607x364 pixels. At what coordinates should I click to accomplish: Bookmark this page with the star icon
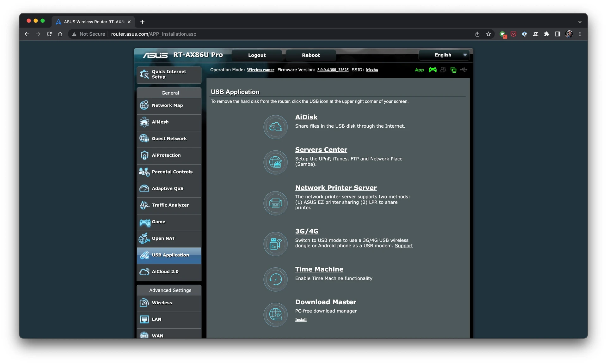pyautogui.click(x=488, y=34)
